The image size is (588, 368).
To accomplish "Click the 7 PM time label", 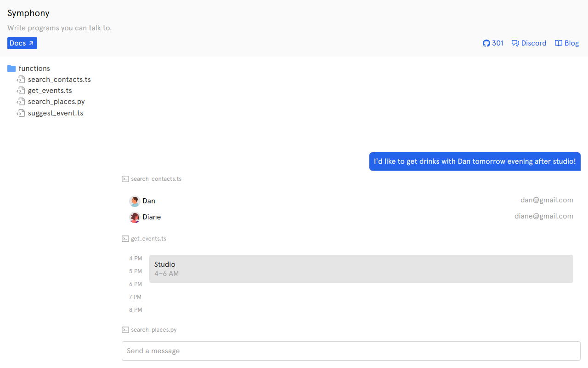I will pos(136,297).
